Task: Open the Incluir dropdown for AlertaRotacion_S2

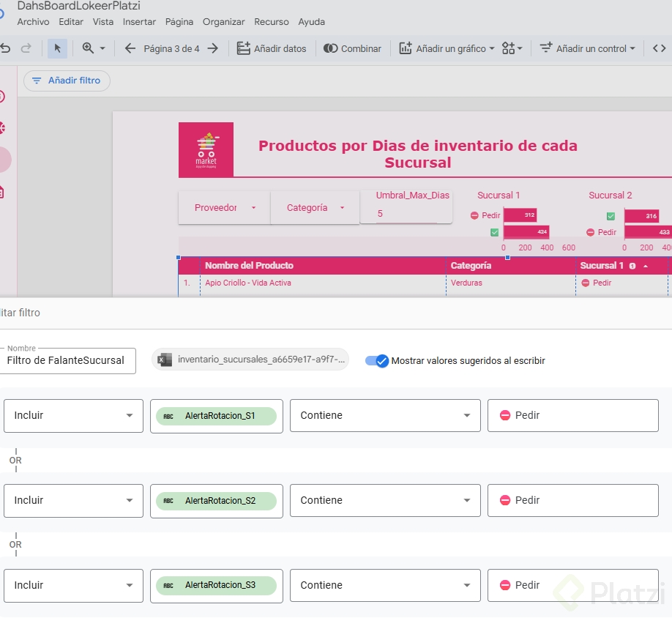Action: point(73,501)
